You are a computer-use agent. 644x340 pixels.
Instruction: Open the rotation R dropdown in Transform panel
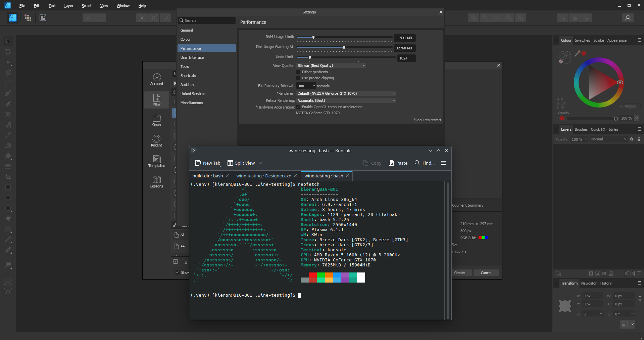click(601, 314)
